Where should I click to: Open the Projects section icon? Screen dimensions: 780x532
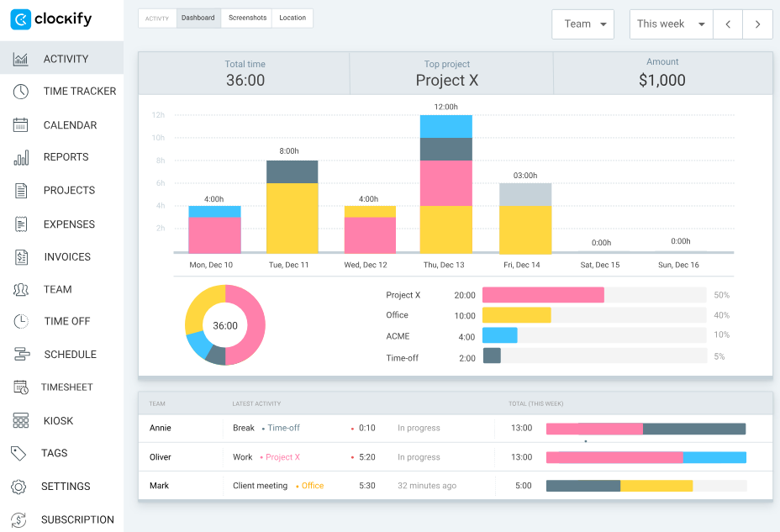click(x=20, y=190)
